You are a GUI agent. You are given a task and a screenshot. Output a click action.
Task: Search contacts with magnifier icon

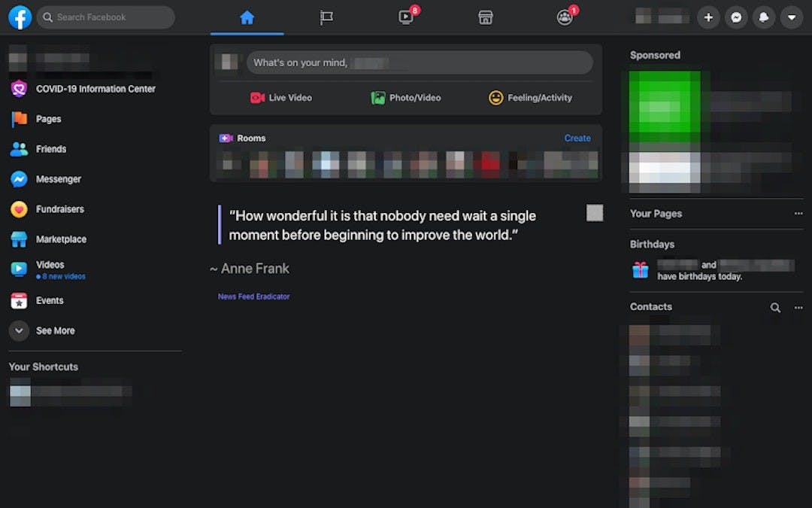[775, 307]
